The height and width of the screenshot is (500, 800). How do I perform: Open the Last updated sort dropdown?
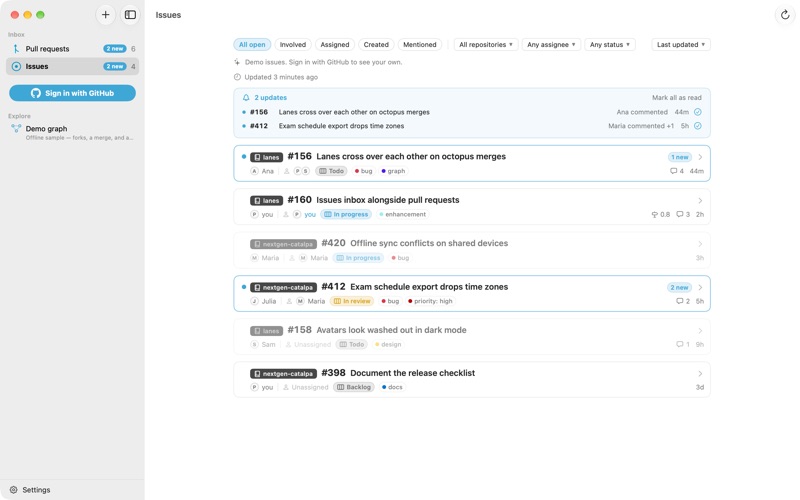click(681, 44)
